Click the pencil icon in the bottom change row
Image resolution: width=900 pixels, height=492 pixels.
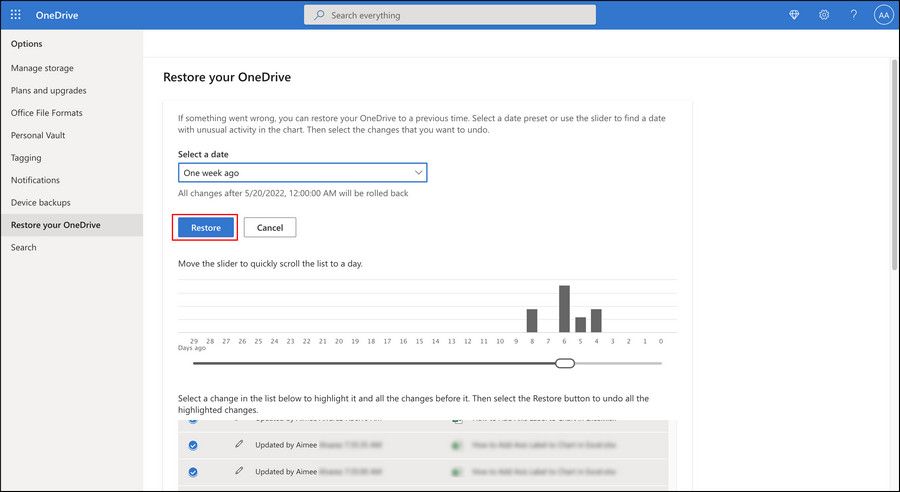239,471
